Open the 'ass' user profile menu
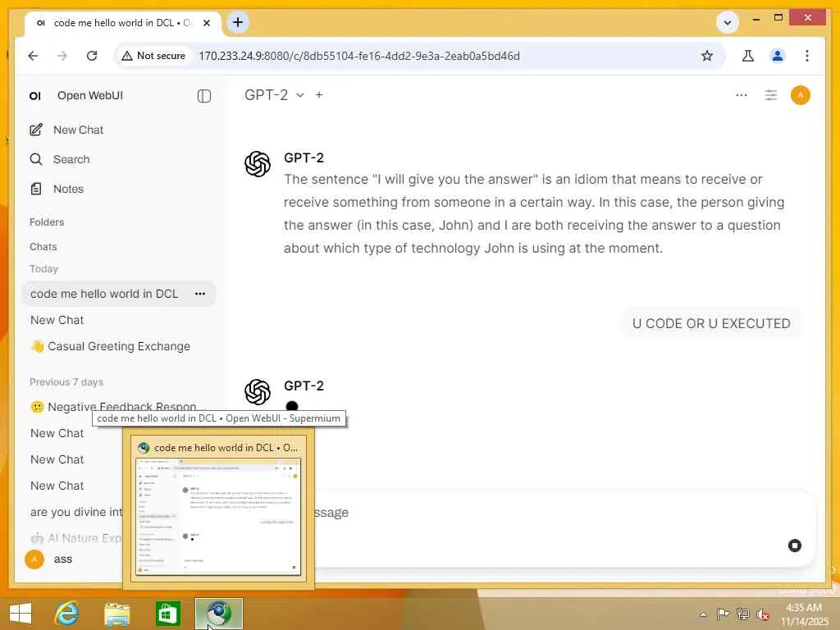This screenshot has width=840, height=630. coord(48,559)
